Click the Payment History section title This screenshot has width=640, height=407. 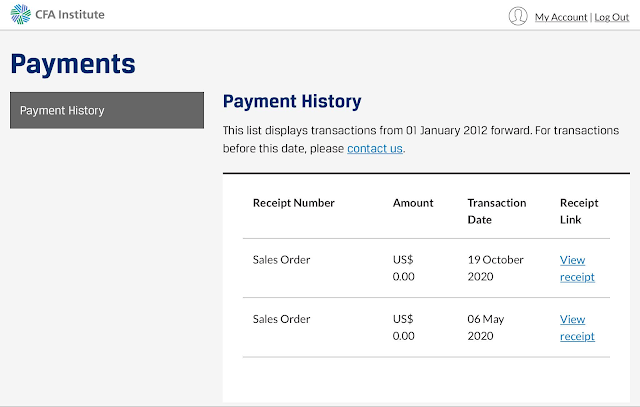(292, 101)
